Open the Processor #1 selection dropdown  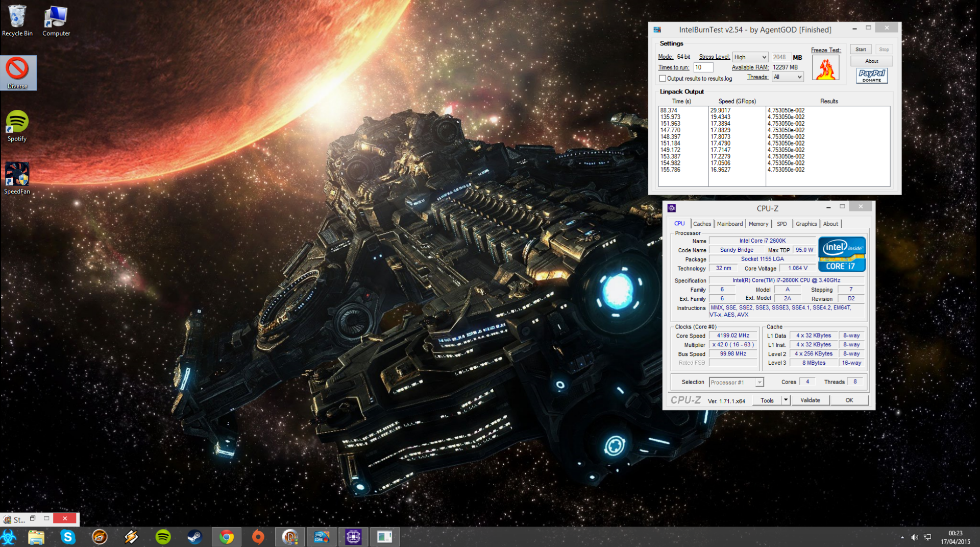pos(736,382)
